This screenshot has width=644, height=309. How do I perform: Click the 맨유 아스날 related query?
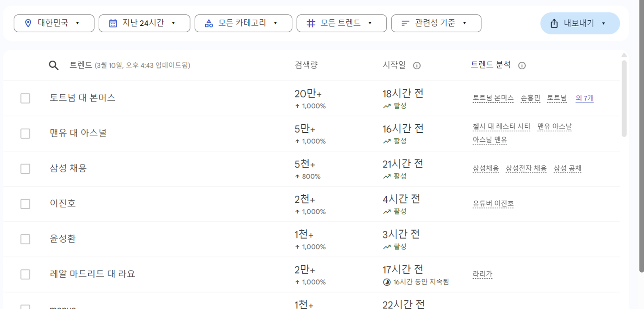(x=554, y=126)
